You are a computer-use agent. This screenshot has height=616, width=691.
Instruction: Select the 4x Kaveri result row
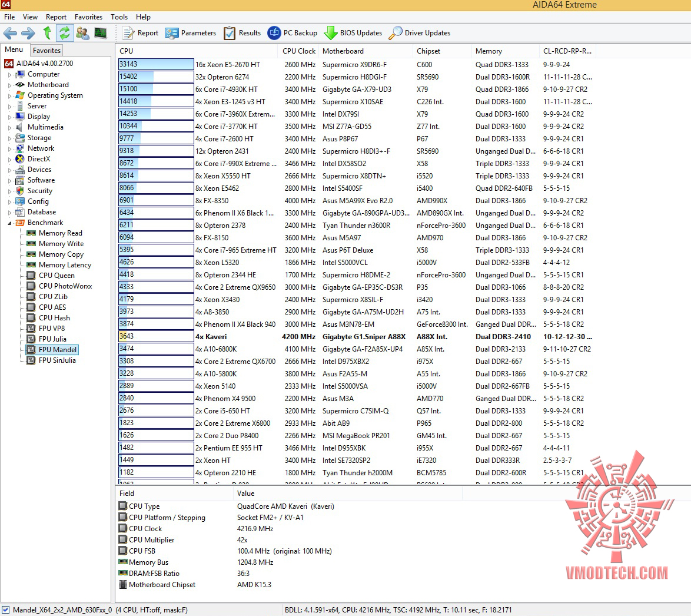pyautogui.click(x=357, y=336)
